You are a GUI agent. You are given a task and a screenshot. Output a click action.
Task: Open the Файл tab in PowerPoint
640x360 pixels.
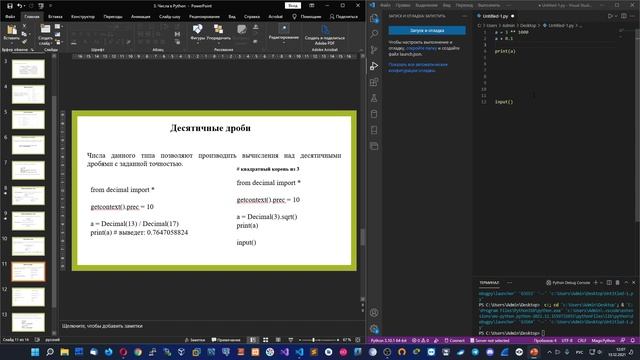pos(10,17)
